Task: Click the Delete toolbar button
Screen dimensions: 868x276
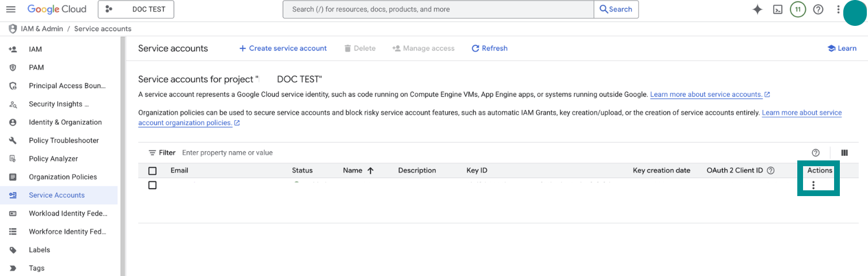Action: point(360,48)
